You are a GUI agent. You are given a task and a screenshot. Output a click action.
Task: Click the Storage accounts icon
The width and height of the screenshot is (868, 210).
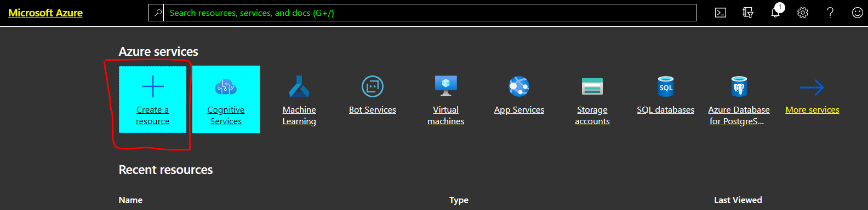click(592, 86)
